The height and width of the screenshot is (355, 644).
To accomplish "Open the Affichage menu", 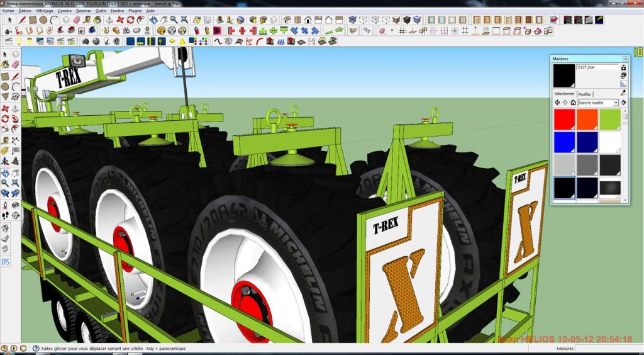I will [x=45, y=11].
